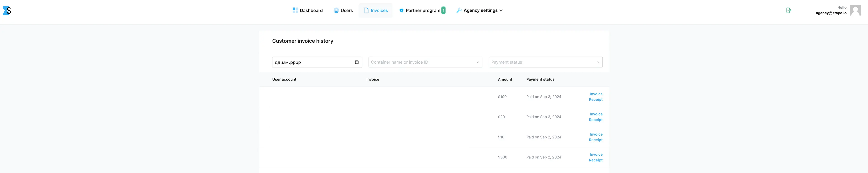Viewport: 868px width, 173px height.
Task: Click the $100 amount cell
Action: (502, 97)
